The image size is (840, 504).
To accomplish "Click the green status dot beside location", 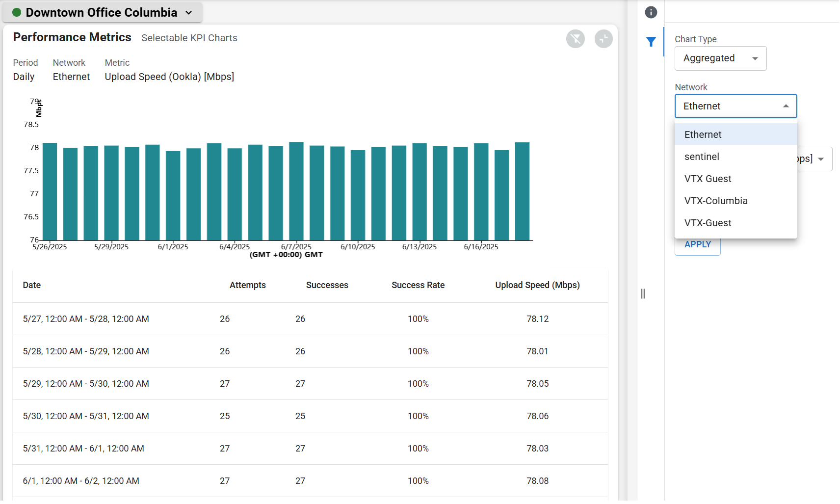I will 17,12.
